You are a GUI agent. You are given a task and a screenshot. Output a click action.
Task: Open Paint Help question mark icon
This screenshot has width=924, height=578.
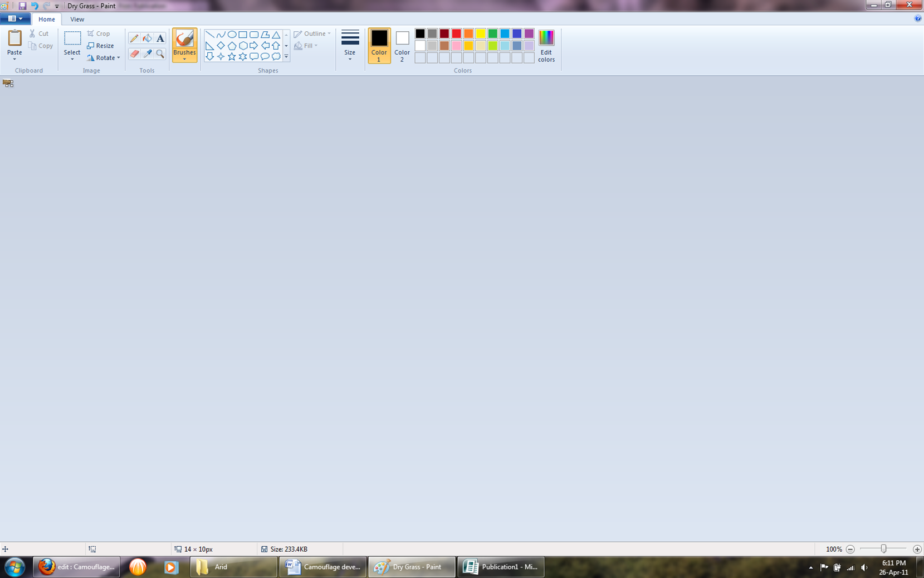pyautogui.click(x=918, y=18)
